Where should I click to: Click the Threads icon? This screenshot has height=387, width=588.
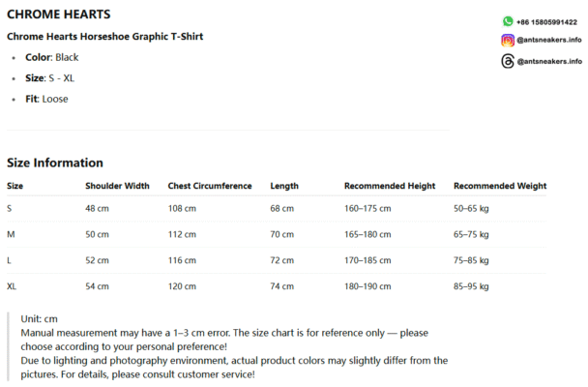[508, 61]
